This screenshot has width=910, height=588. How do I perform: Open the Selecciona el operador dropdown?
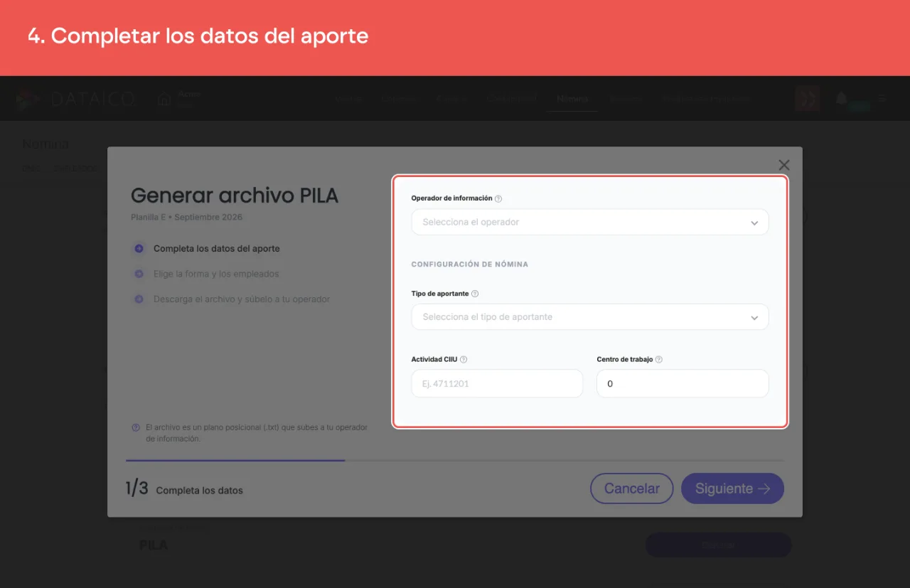(x=590, y=222)
